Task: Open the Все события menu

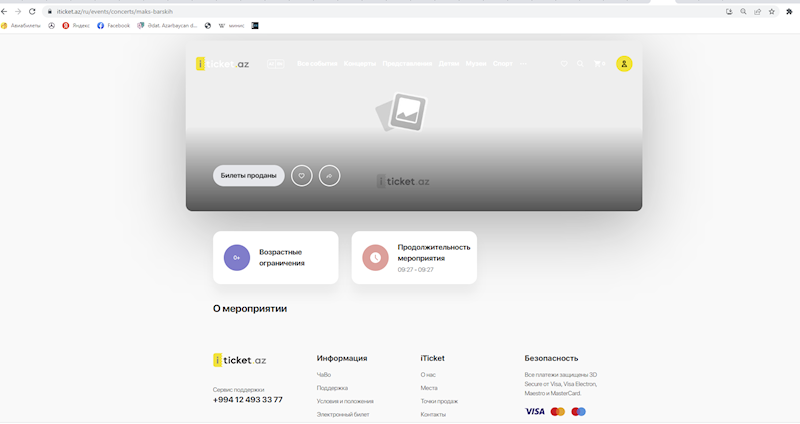Action: click(317, 64)
